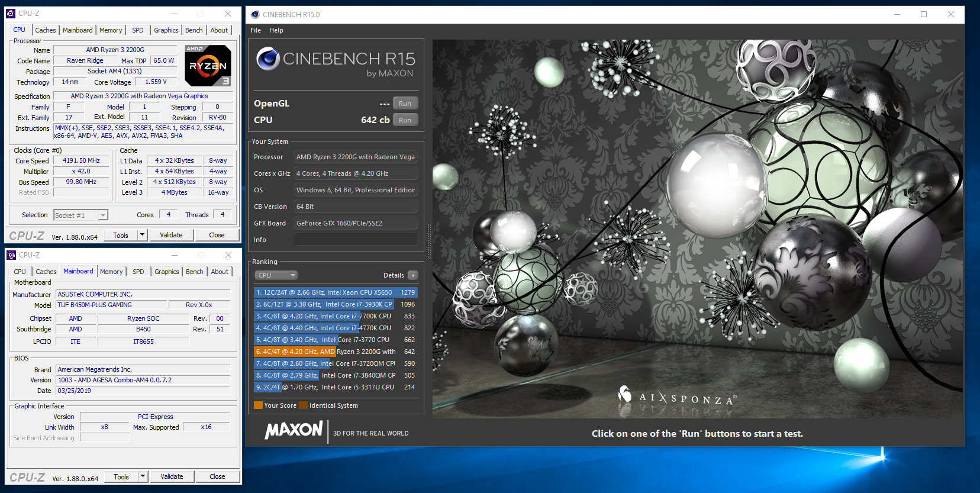Viewport: 980px width, 493px height.
Task: Open the Tools dropdown arrow in Mainboard CPU-Z window
Action: [143, 476]
